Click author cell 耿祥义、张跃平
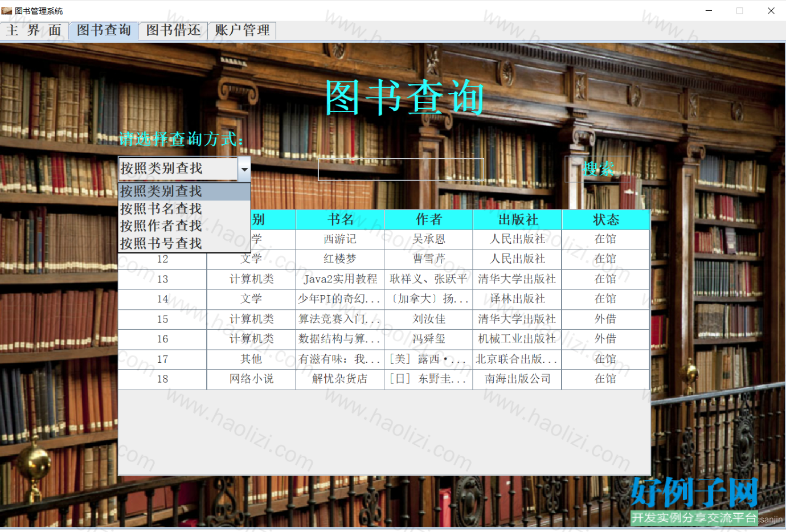The width and height of the screenshot is (786, 532). [429, 279]
